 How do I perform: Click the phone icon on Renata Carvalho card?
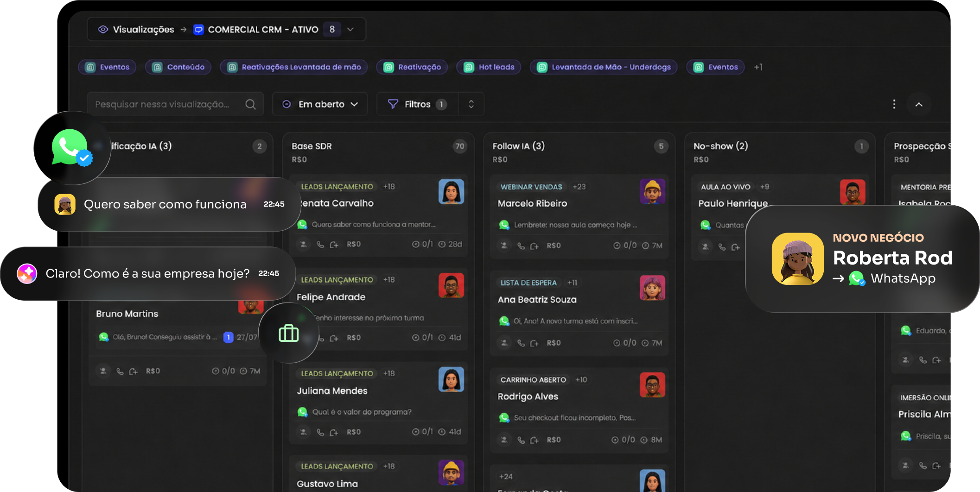tap(320, 244)
